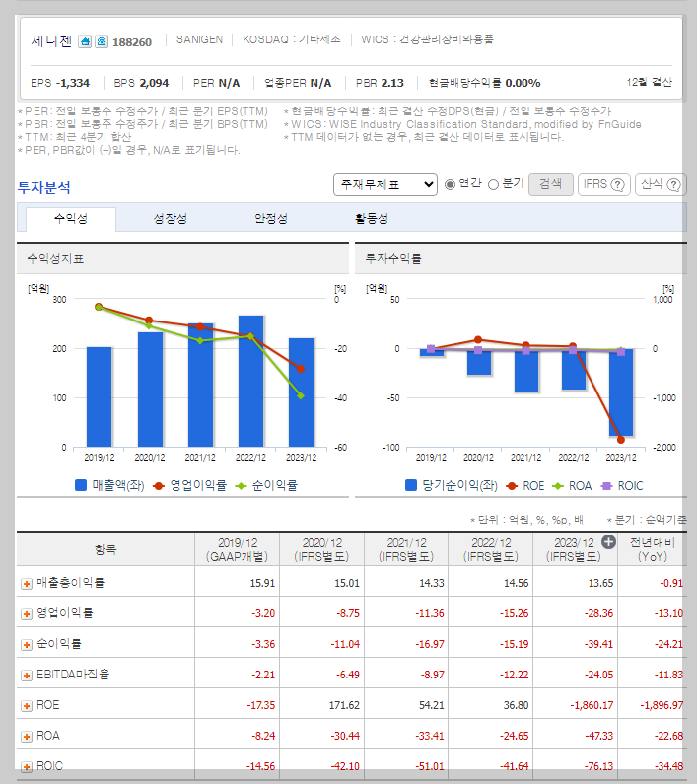Screen dimensions: 697x784
Task: Expand the ROIC row details
Action: click(x=27, y=766)
